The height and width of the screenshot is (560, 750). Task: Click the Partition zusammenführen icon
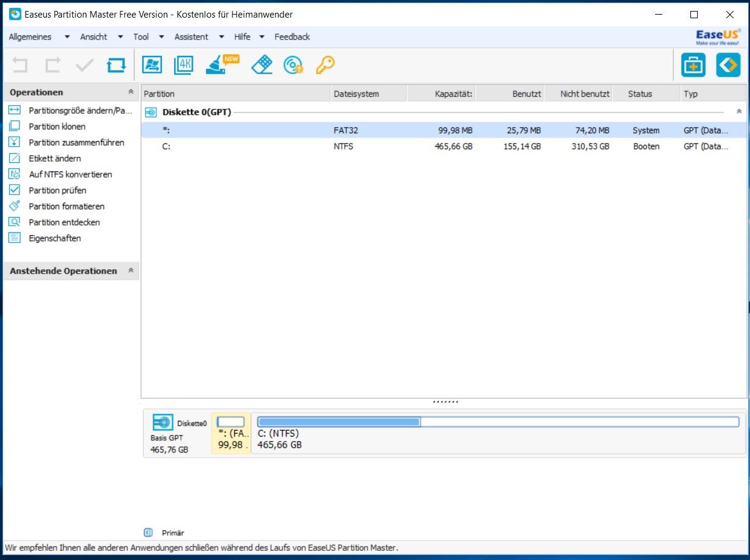[x=15, y=142]
